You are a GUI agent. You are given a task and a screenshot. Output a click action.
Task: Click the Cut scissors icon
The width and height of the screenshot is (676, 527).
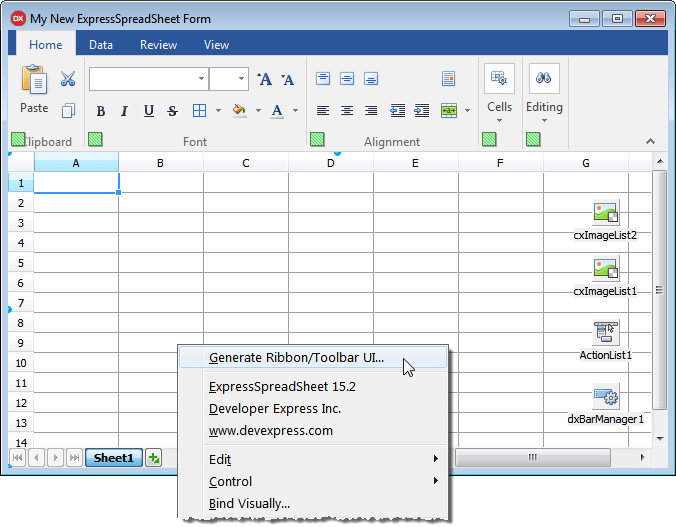tap(68, 79)
